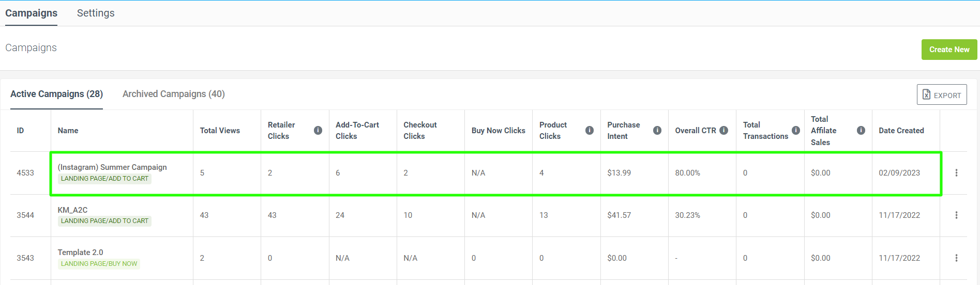980x285 pixels.
Task: Open the Settings top tab
Action: coord(96,13)
